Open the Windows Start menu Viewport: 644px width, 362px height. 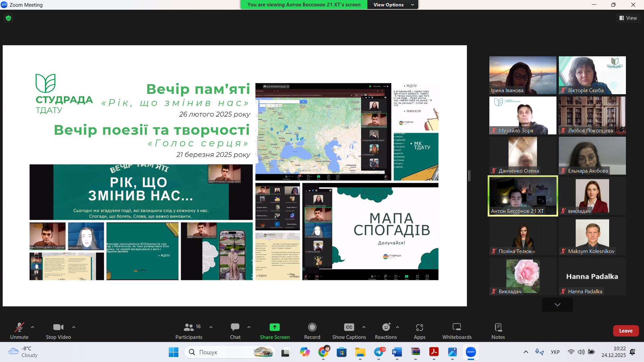(173, 352)
